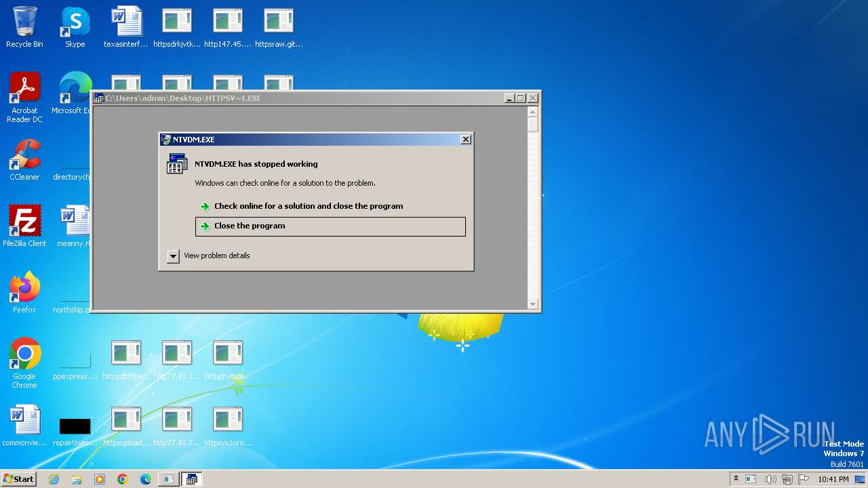Click the console scrollbar up arrow
868x488 pixels.
[533, 112]
